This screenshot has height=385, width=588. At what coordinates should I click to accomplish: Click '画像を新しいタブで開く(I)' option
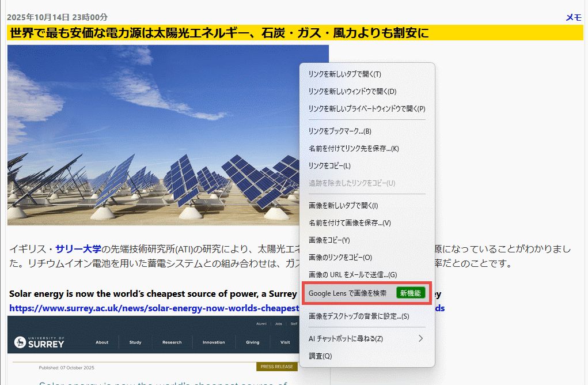tap(343, 206)
